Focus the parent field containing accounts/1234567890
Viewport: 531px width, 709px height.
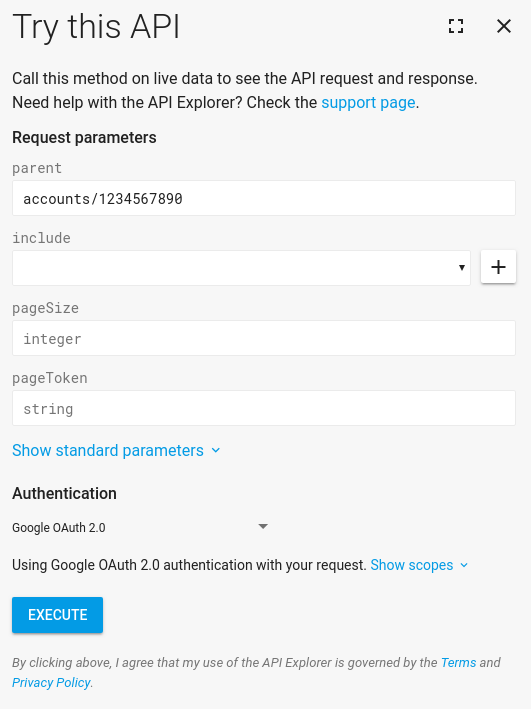tap(264, 198)
